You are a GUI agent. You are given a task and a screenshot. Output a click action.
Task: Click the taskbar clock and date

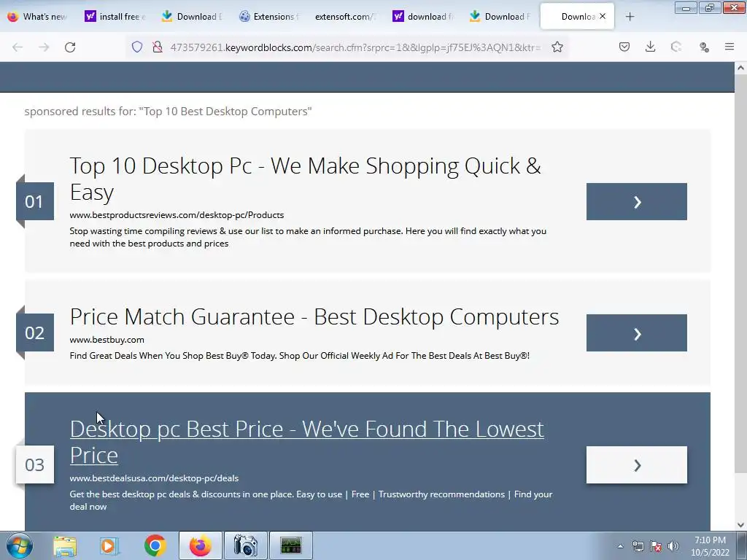point(710,546)
